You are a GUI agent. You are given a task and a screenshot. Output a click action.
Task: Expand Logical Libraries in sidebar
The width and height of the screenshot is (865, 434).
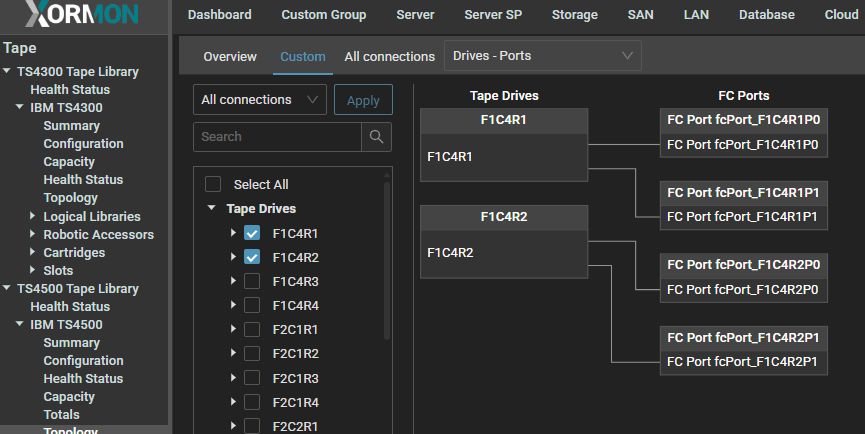pos(33,216)
